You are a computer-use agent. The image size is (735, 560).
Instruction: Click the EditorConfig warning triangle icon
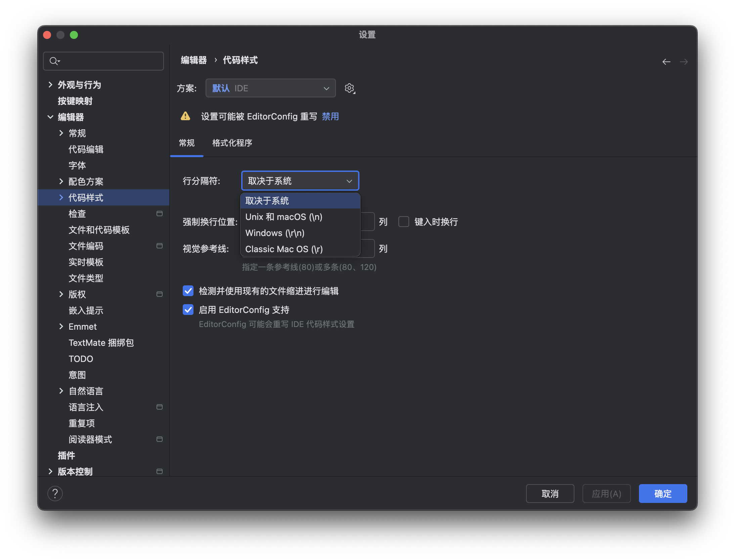pyautogui.click(x=185, y=116)
